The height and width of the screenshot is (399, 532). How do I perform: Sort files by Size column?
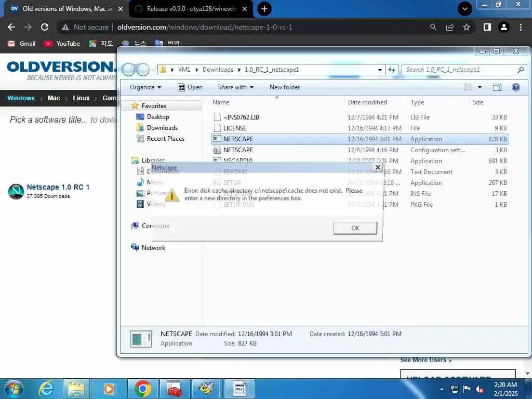478,102
